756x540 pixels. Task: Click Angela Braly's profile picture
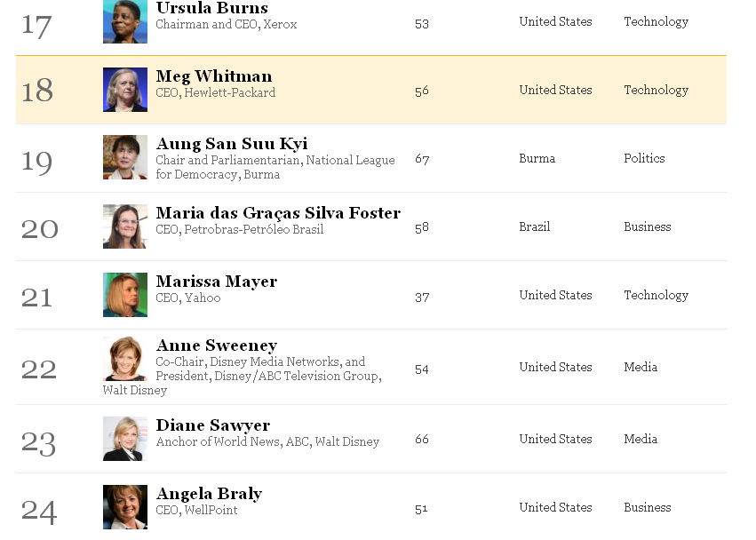point(125,507)
